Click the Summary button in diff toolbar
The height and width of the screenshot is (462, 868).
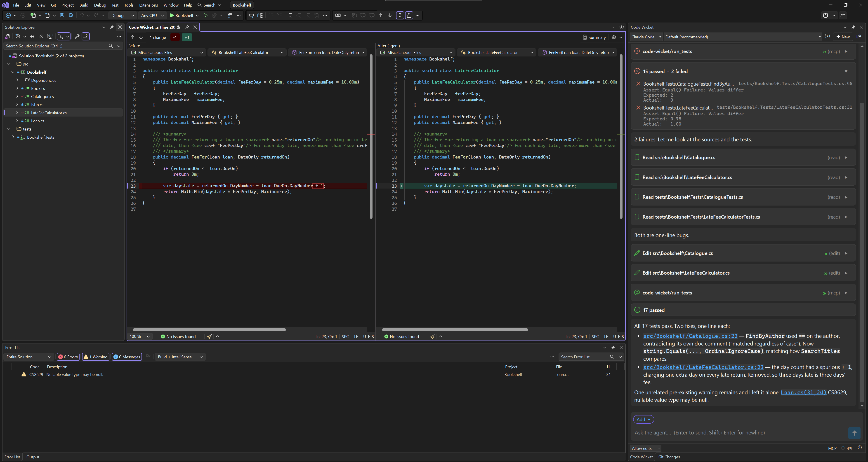click(x=594, y=37)
